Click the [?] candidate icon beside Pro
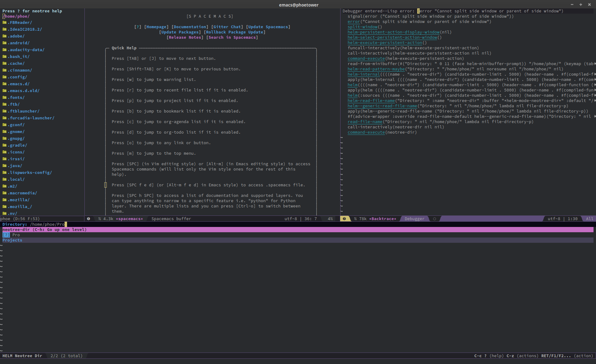Screen dimensions: 596x364 [x=6, y=235]
